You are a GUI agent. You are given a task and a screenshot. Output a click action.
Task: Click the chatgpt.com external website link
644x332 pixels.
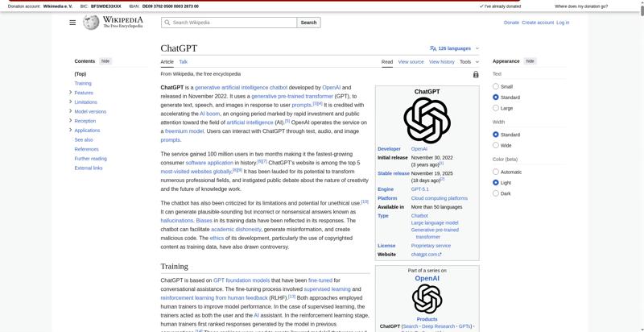pos(423,255)
